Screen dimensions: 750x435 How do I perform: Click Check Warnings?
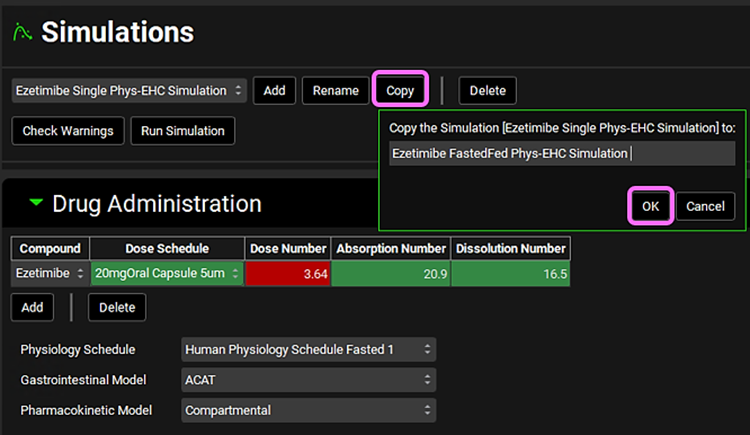pos(68,131)
